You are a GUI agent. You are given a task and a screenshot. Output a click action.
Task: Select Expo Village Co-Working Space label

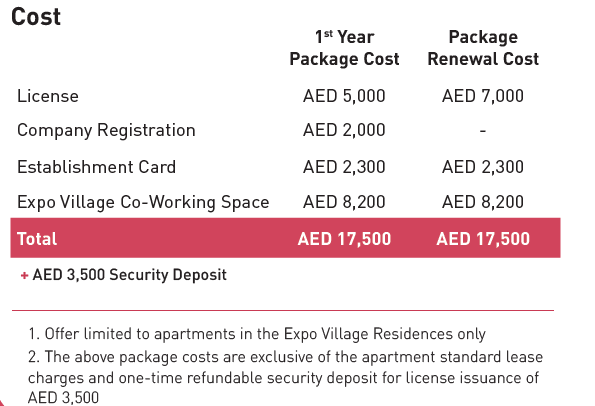coord(143,202)
